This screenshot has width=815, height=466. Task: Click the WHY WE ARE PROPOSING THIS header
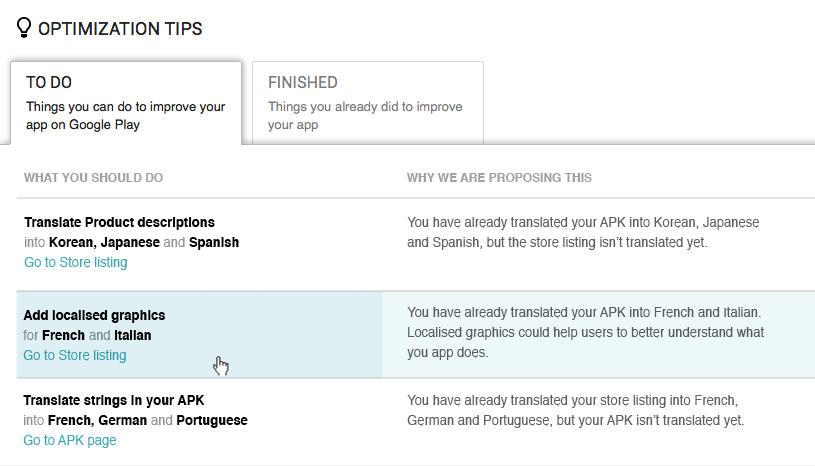tap(499, 178)
